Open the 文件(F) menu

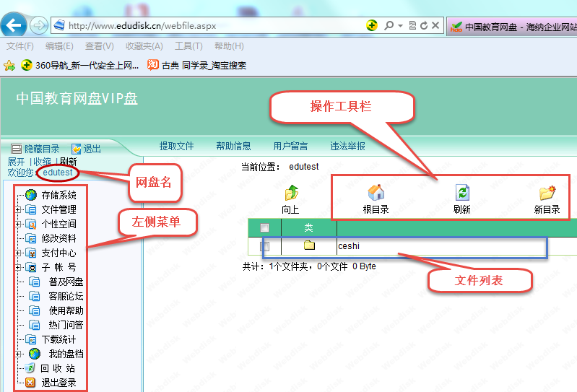click(20, 46)
